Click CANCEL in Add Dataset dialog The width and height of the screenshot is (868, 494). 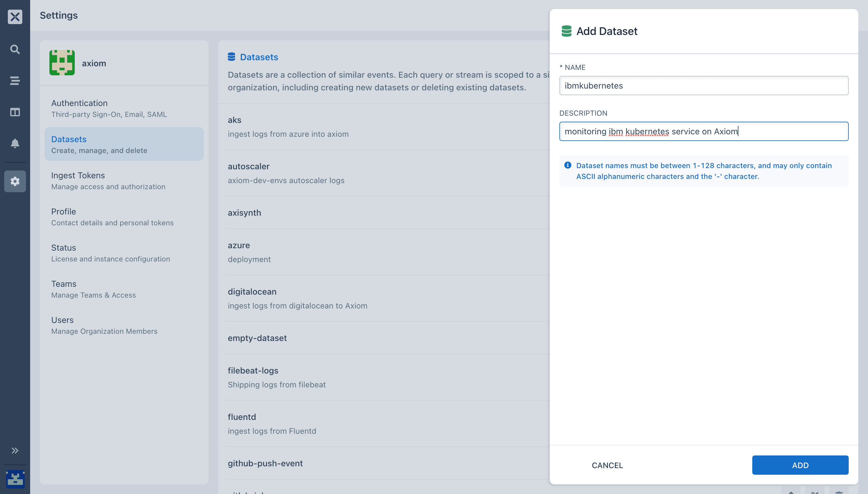[607, 465]
